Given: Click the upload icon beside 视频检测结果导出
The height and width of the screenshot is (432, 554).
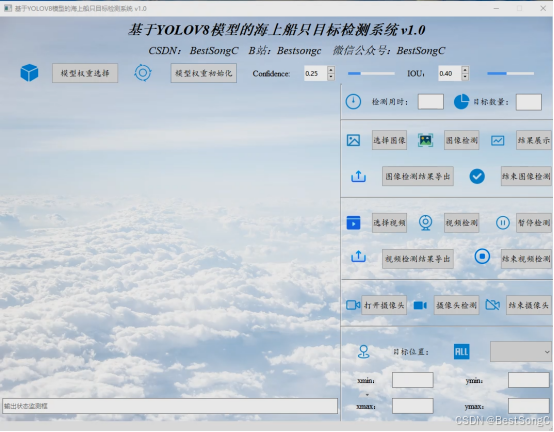Looking at the screenshot, I should tap(358, 257).
